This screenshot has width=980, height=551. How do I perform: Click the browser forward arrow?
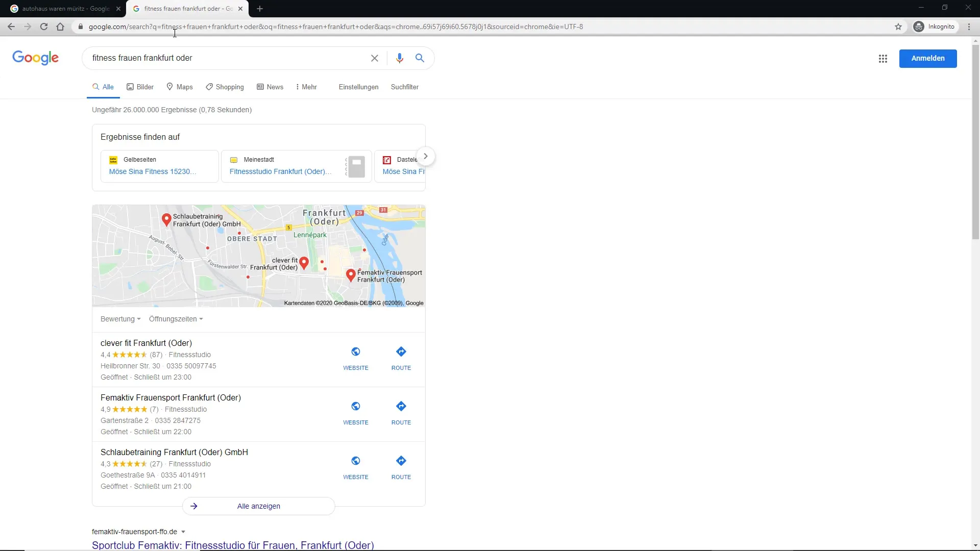tap(28, 27)
